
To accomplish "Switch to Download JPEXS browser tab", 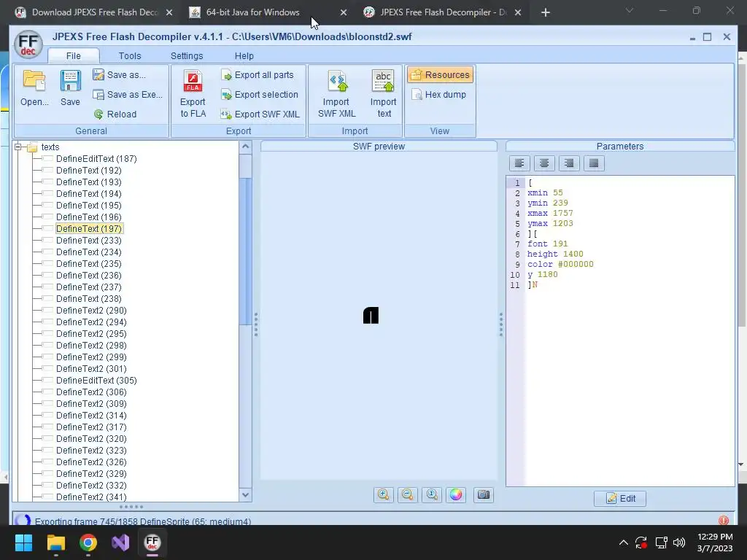I will click(x=95, y=12).
